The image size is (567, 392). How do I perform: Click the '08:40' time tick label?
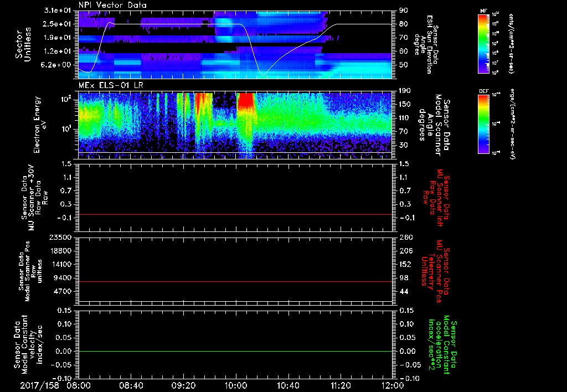coord(131,385)
